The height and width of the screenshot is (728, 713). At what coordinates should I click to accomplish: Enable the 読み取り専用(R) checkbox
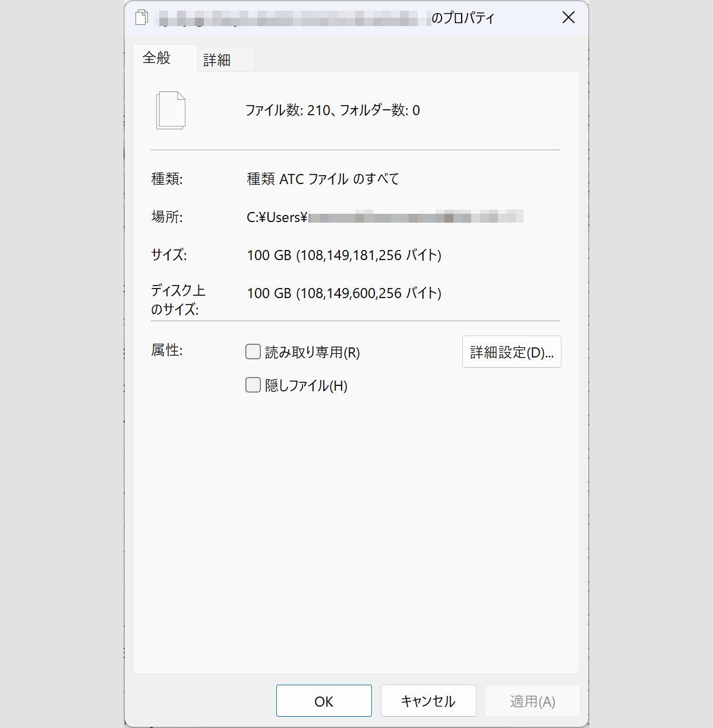(253, 352)
